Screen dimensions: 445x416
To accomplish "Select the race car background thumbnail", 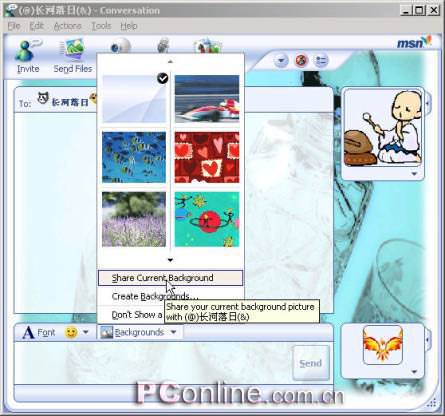I will [207, 99].
